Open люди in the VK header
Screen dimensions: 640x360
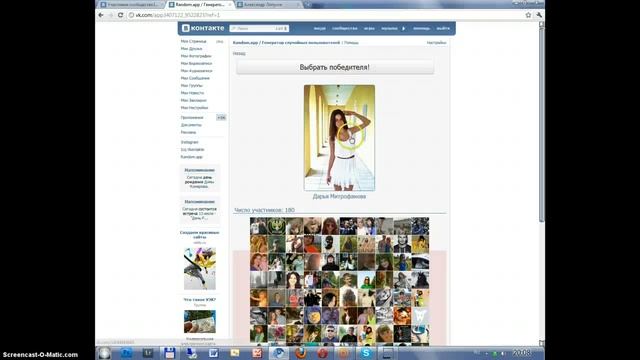coord(320,29)
